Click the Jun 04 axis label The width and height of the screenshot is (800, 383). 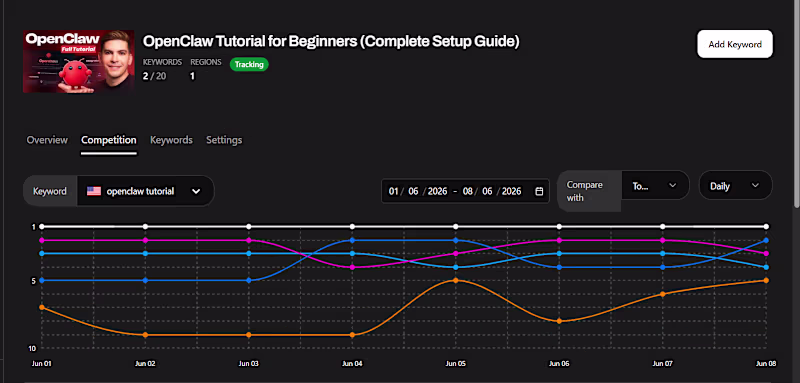353,364
